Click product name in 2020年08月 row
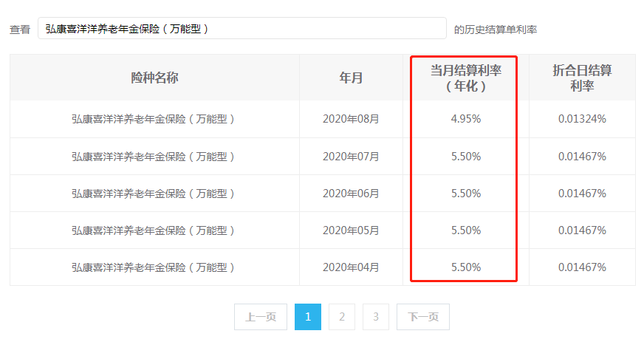Image resolution: width=644 pixels, height=342 pixels. coord(154,119)
